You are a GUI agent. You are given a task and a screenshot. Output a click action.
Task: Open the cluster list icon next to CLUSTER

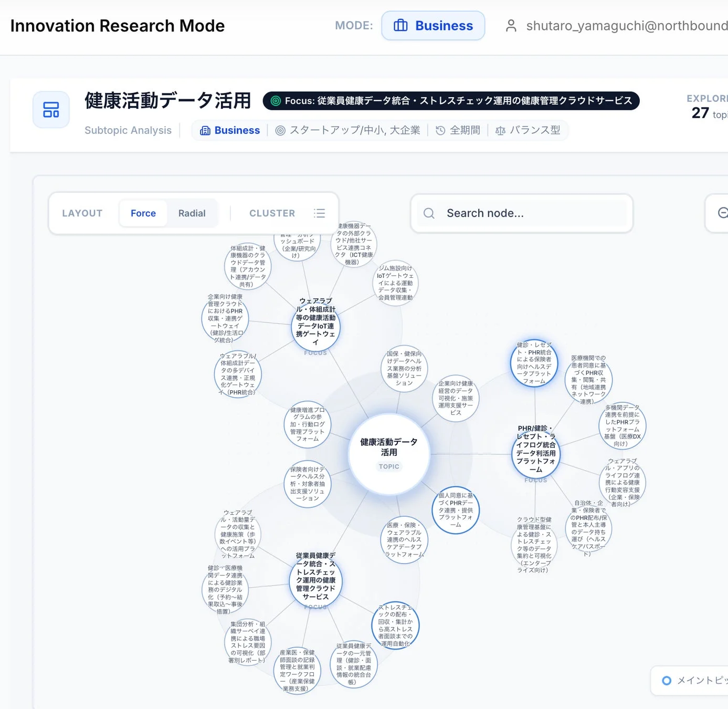(x=319, y=213)
